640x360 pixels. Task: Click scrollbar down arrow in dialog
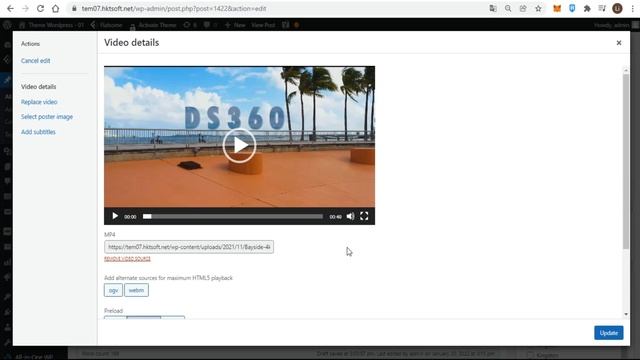(x=626, y=314)
